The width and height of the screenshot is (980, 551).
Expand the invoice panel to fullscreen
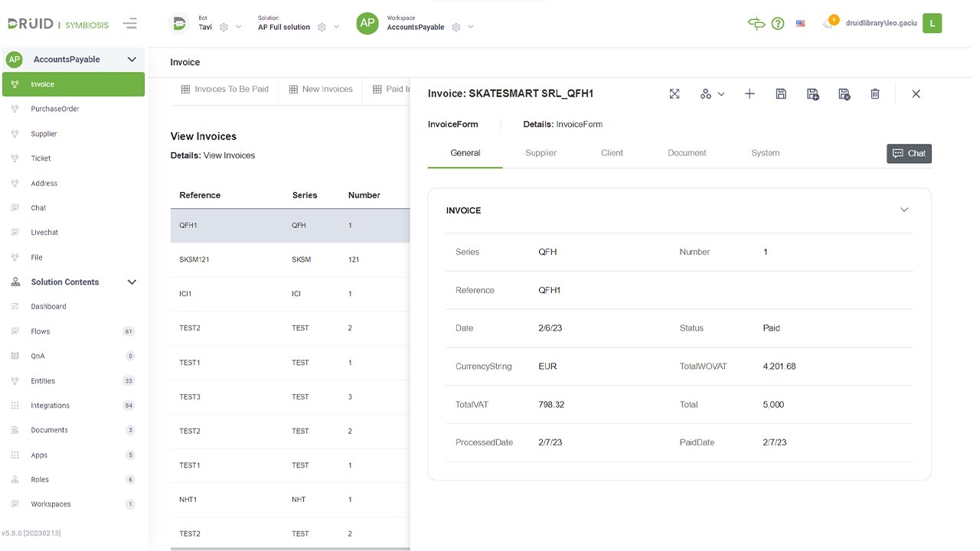pyautogui.click(x=675, y=93)
